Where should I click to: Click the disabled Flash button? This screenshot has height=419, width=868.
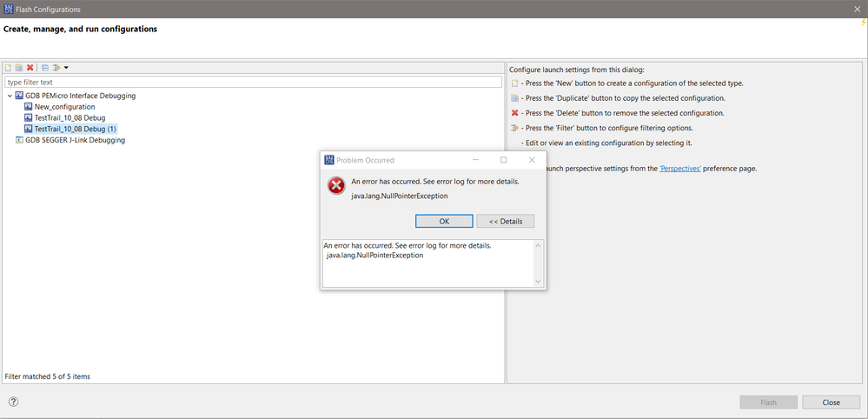[768, 402]
